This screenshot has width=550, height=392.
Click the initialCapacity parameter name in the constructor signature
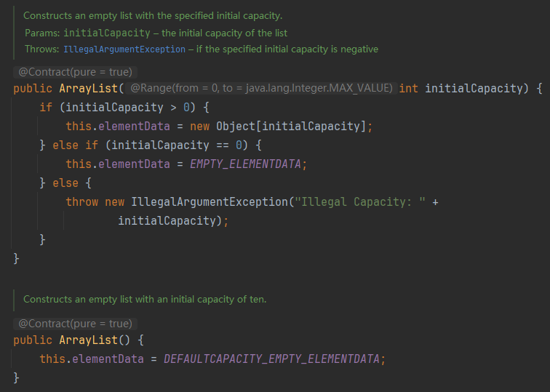474,88
